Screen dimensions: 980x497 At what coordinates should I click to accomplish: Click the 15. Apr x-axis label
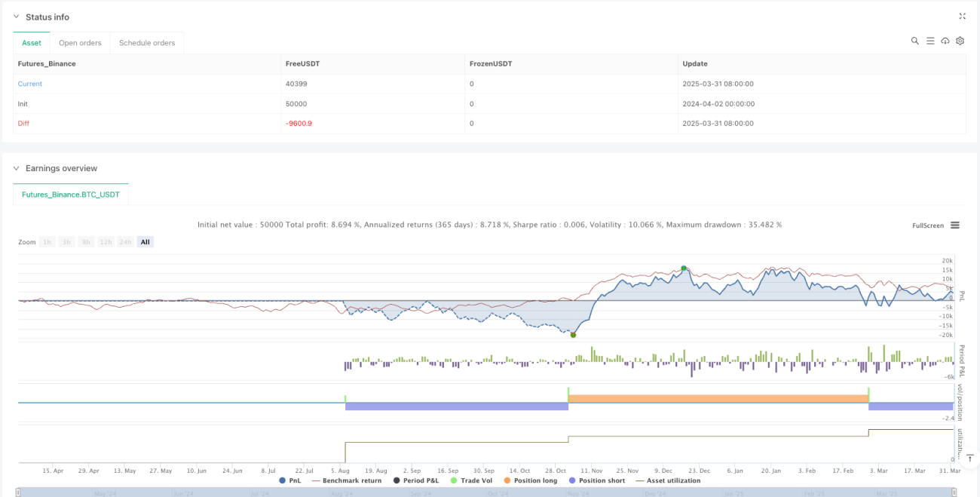(51, 470)
